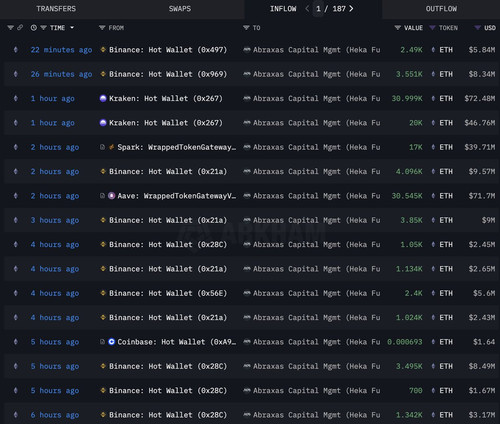Viewport: 500px width, 424px height.
Task: Click Abraxas Capital recipient in $72.48M row
Action: tap(316, 99)
